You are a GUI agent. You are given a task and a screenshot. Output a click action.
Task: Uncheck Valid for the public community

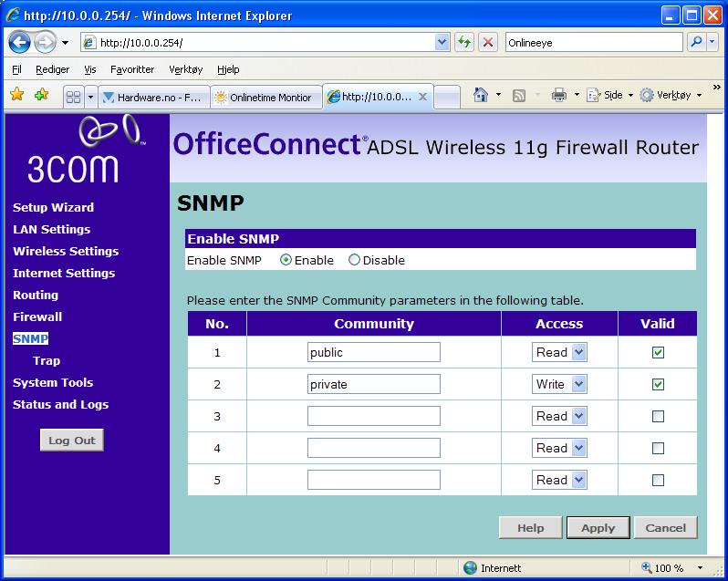point(658,352)
